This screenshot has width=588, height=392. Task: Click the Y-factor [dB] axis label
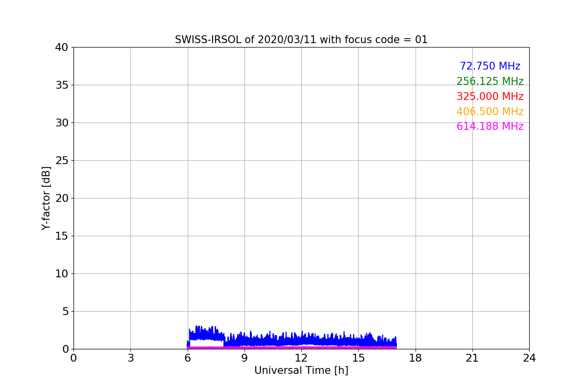coord(46,198)
